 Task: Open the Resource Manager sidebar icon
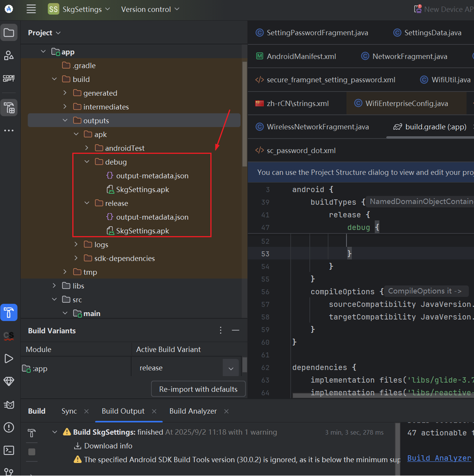[x=9, y=55]
